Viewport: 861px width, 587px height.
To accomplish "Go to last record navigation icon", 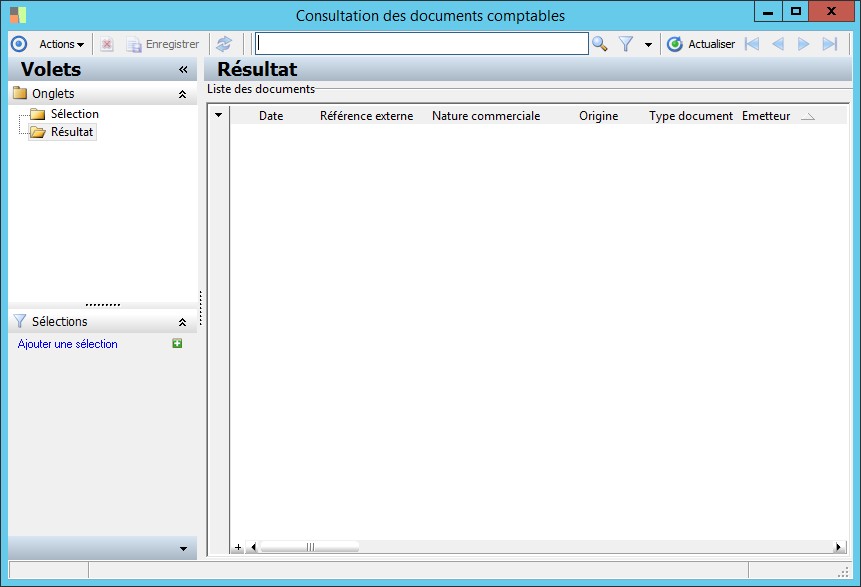I will [830, 44].
